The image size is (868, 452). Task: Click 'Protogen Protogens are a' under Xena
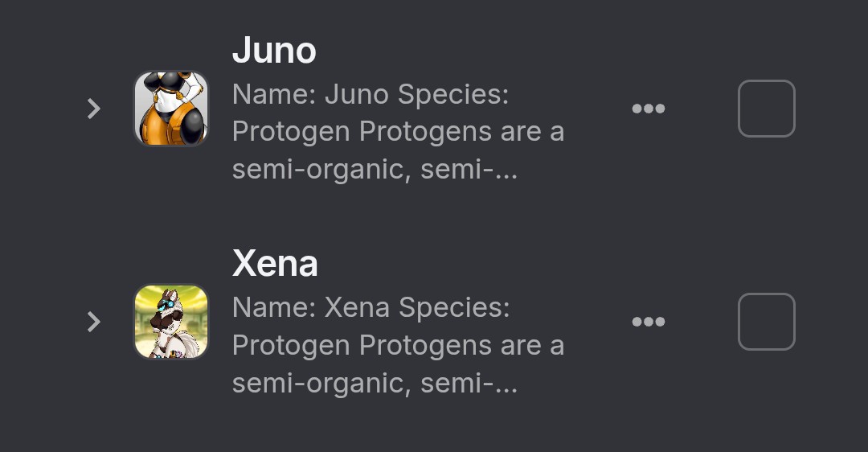398,346
